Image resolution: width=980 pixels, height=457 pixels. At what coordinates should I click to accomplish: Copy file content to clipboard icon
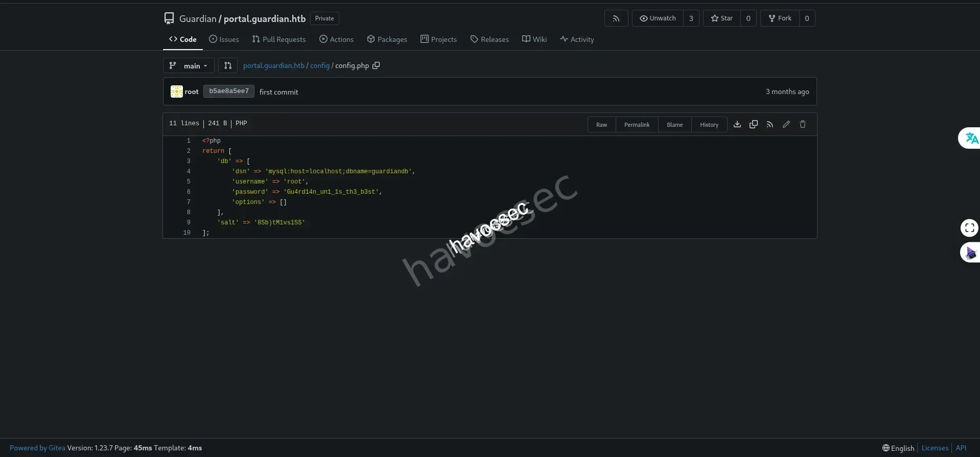point(753,124)
